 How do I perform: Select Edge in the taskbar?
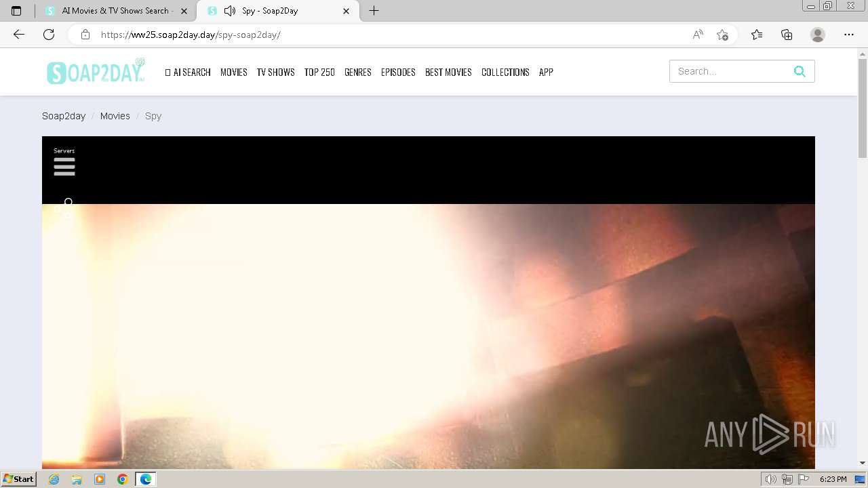click(x=146, y=479)
